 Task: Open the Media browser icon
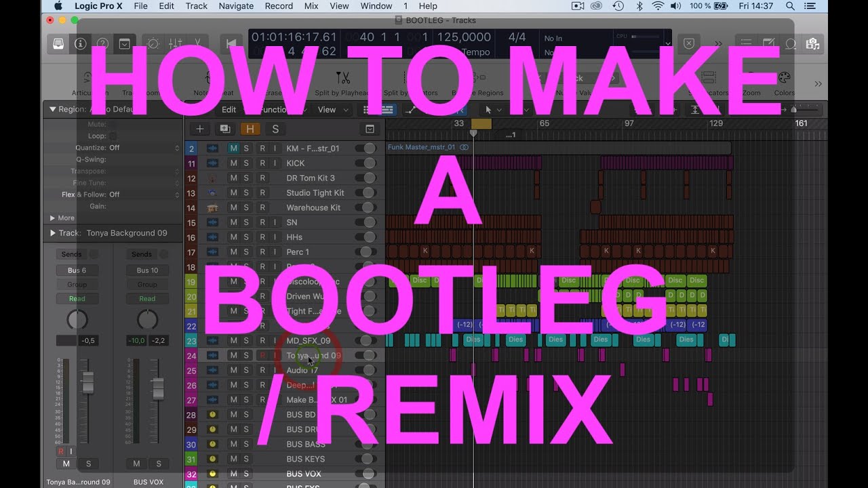point(812,43)
